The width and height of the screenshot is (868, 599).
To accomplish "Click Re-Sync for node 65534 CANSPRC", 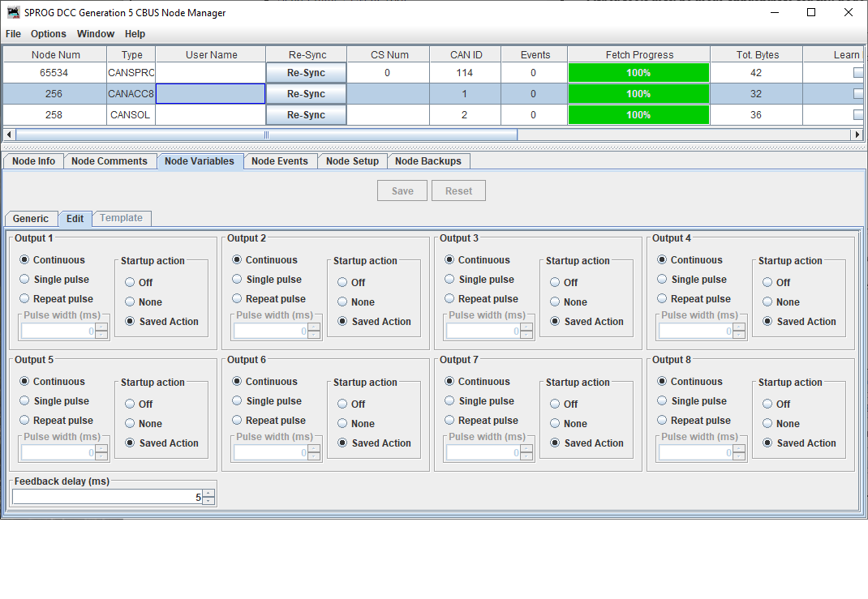I will pos(306,72).
